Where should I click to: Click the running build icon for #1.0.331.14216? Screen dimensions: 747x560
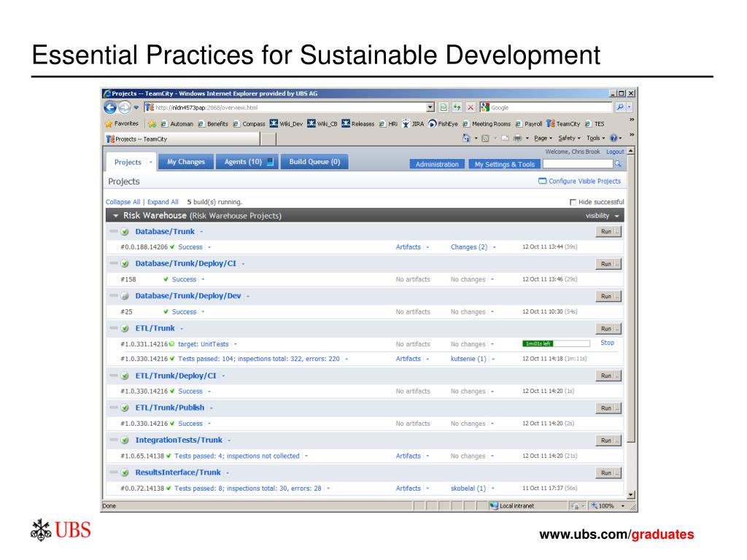coord(172,344)
